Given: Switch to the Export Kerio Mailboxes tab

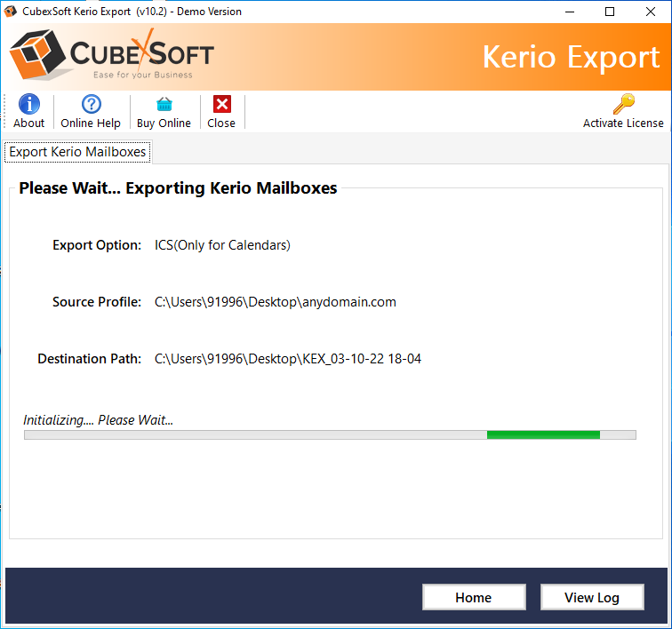Looking at the screenshot, I should [77, 152].
